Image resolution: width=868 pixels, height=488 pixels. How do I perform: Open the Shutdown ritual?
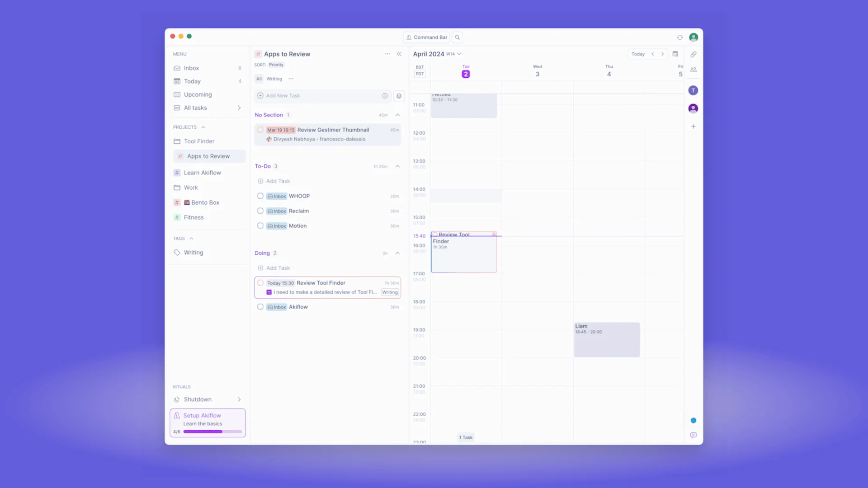click(198, 399)
